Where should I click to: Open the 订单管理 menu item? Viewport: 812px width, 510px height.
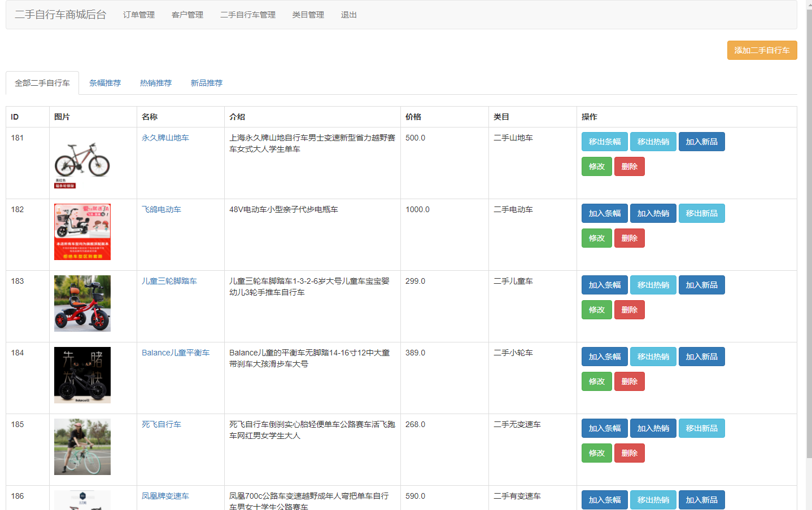click(138, 15)
